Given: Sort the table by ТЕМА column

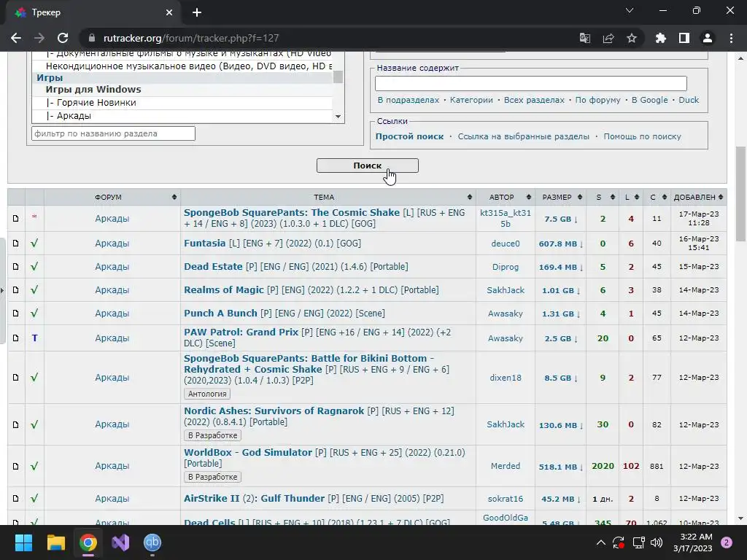Looking at the screenshot, I should coord(328,197).
